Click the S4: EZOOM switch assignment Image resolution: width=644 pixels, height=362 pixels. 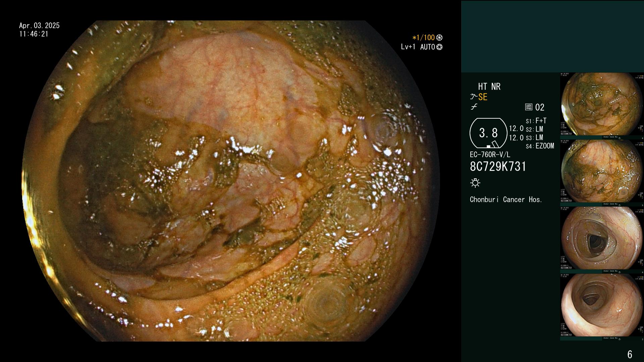(x=540, y=146)
